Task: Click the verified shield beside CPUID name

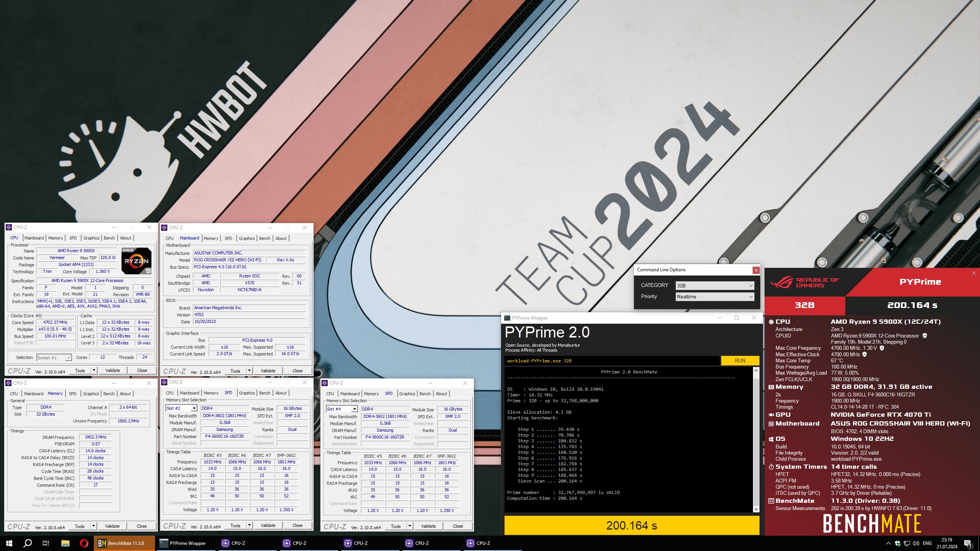Action: click(x=924, y=336)
